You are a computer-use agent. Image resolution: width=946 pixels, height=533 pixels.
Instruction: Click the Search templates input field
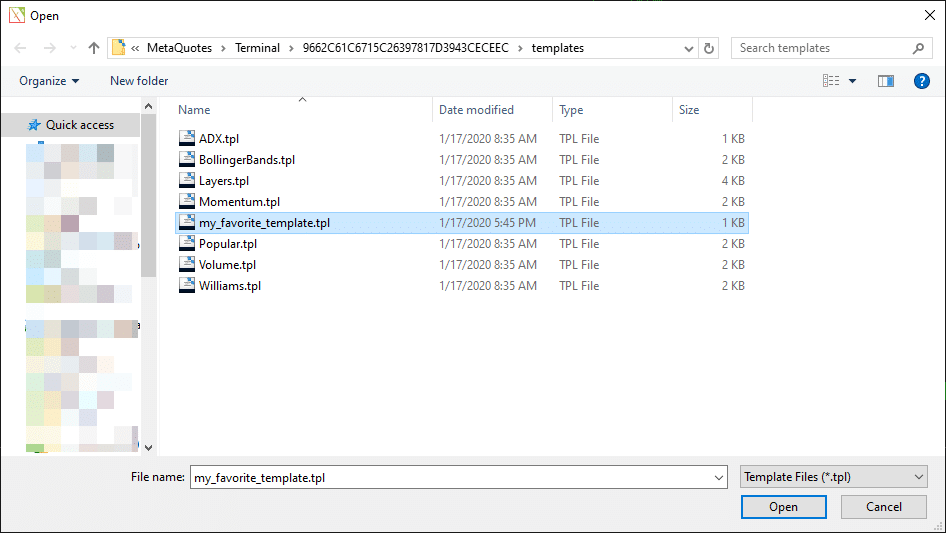coord(820,48)
